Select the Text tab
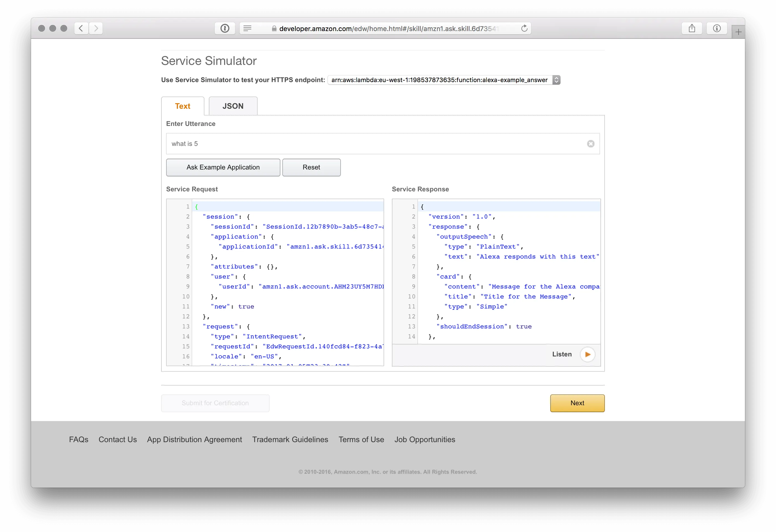The image size is (776, 532). click(183, 106)
